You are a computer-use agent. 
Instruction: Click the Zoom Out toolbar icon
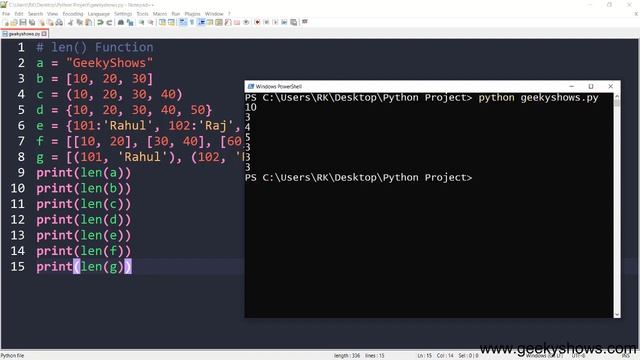point(150,22)
